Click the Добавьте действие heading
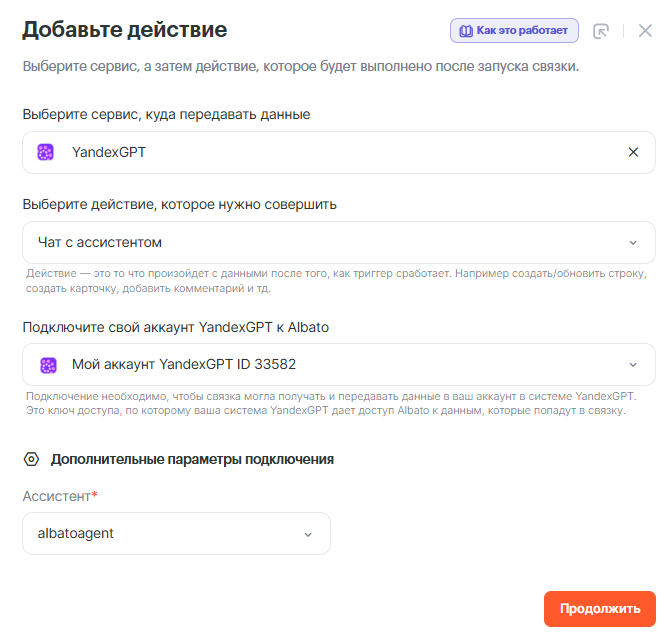The image size is (670, 644). tap(125, 30)
